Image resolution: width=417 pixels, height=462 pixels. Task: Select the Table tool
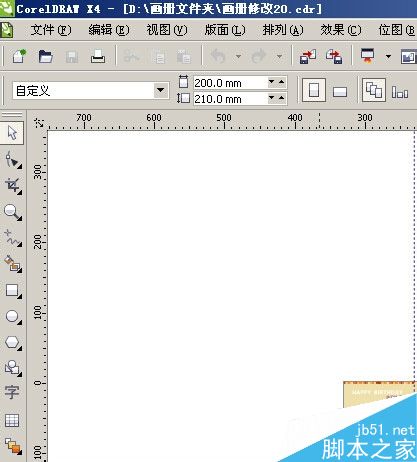click(x=12, y=421)
